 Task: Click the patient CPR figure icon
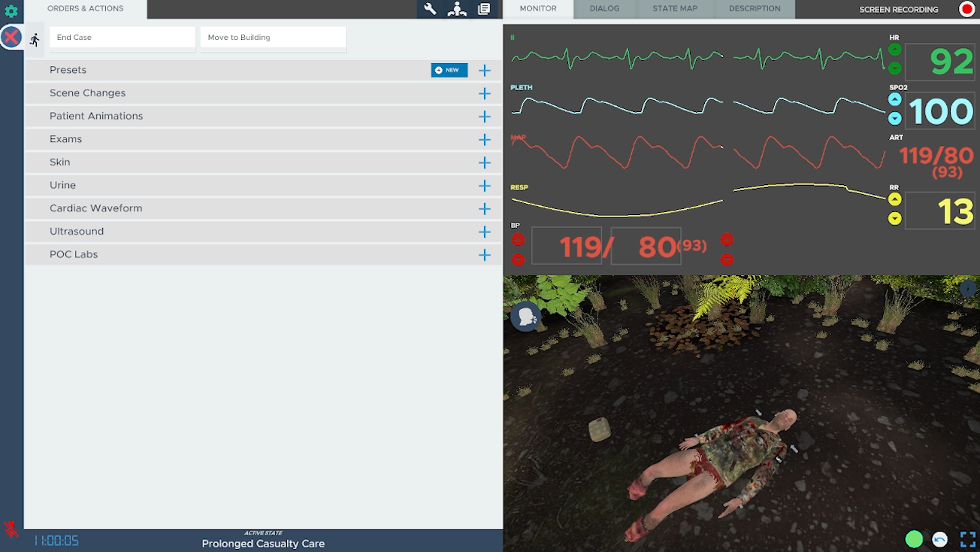pyautogui.click(x=457, y=9)
